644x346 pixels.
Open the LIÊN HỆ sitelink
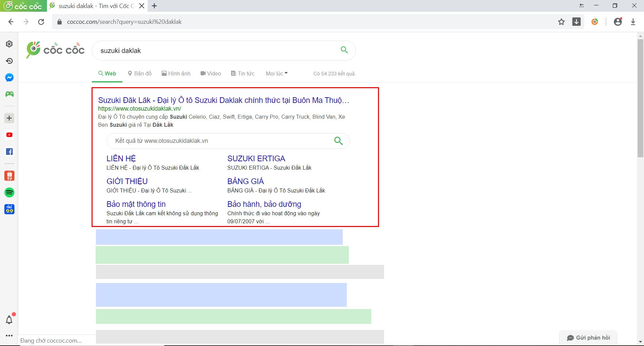click(x=121, y=159)
